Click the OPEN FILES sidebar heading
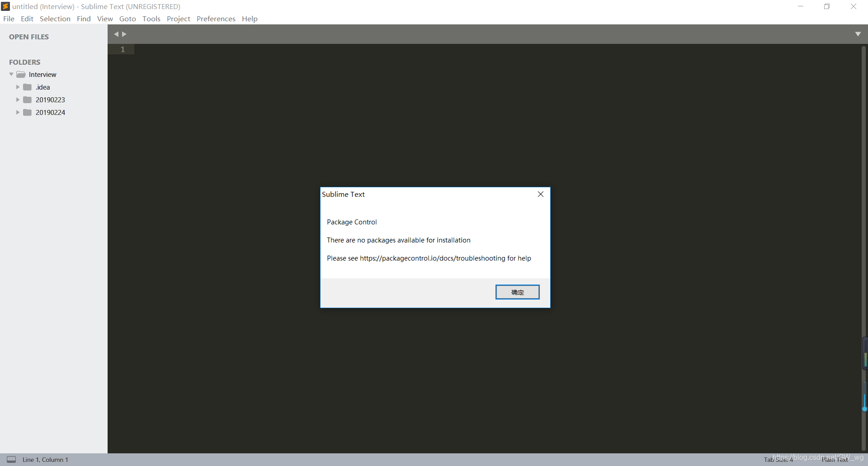This screenshot has width=868, height=466. tap(29, 37)
